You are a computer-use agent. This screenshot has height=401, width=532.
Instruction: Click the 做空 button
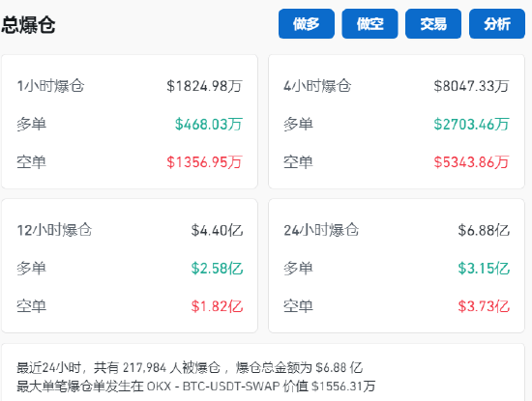pyautogui.click(x=369, y=24)
